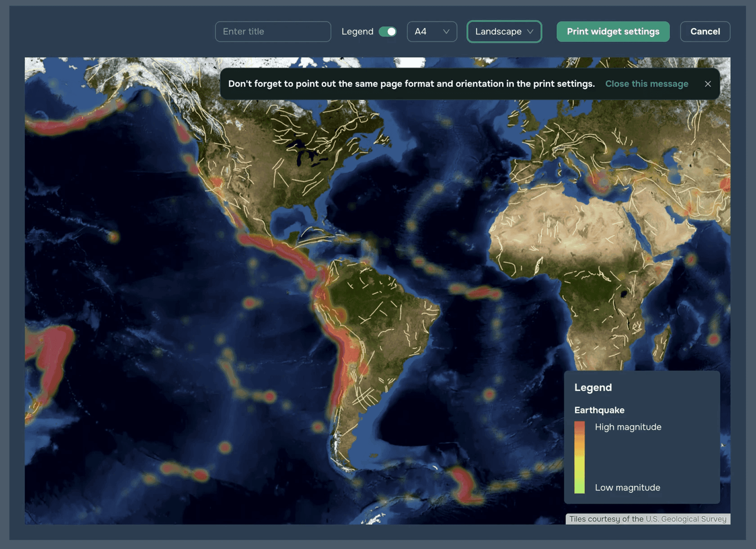
Task: Click the Legend label beside the toggle
Action: point(357,31)
